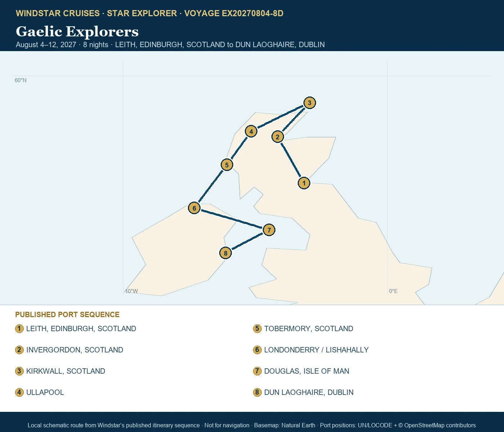Click the 'August 4–12, 2027' subtitle line

point(170,45)
